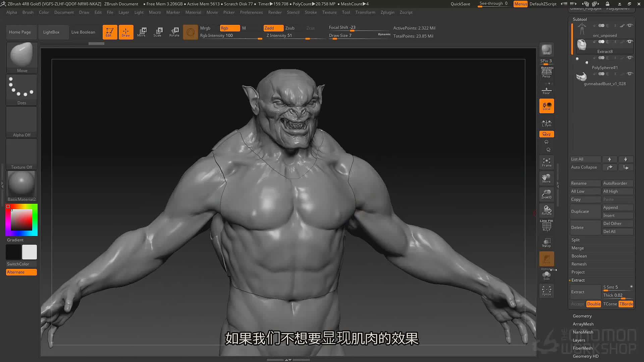The image size is (644, 362).
Task: Click the Frame view icon
Action: click(x=546, y=163)
